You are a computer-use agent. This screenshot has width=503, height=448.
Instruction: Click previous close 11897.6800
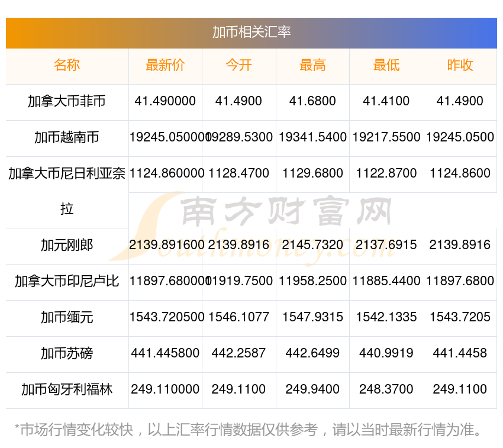click(x=460, y=281)
